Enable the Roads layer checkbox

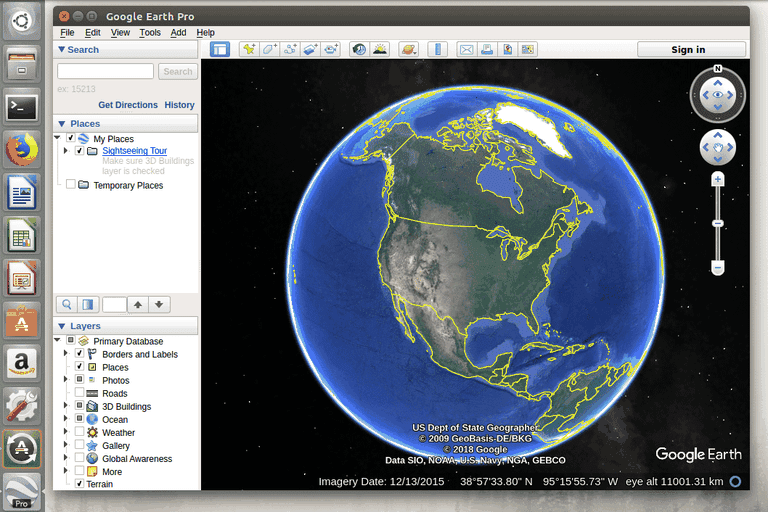click(x=80, y=394)
